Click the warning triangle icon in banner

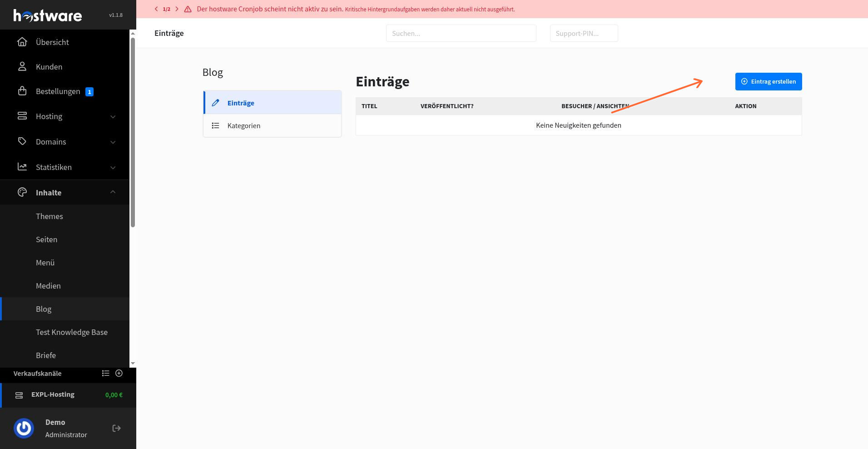(188, 9)
